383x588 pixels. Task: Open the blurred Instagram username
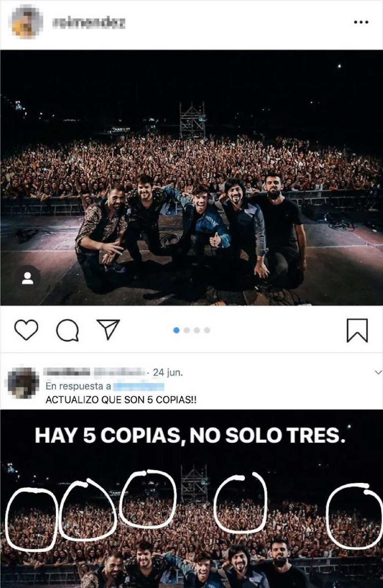(89, 23)
